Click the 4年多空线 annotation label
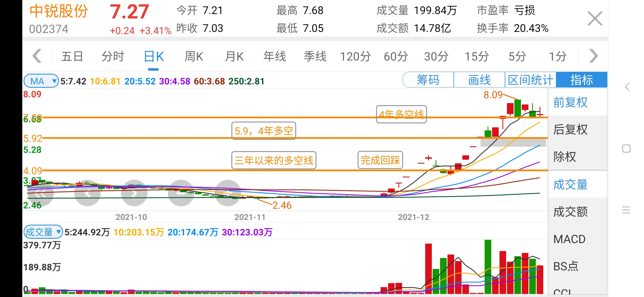 (402, 114)
